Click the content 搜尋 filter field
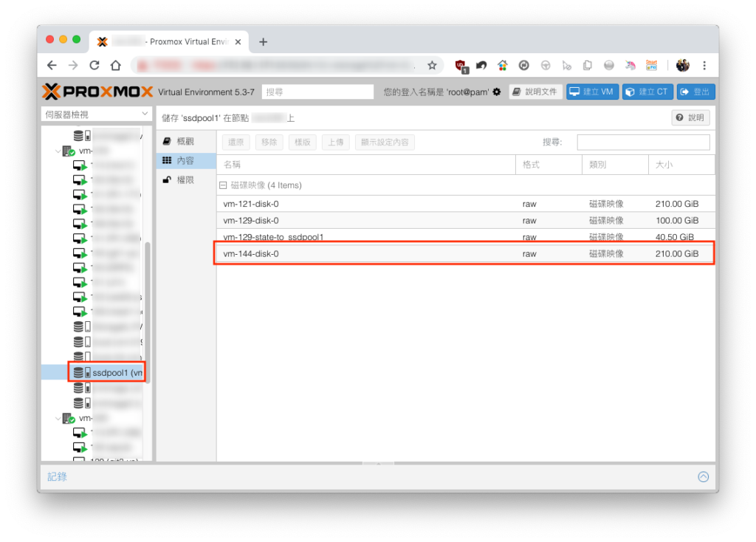The image size is (756, 542). tap(643, 143)
